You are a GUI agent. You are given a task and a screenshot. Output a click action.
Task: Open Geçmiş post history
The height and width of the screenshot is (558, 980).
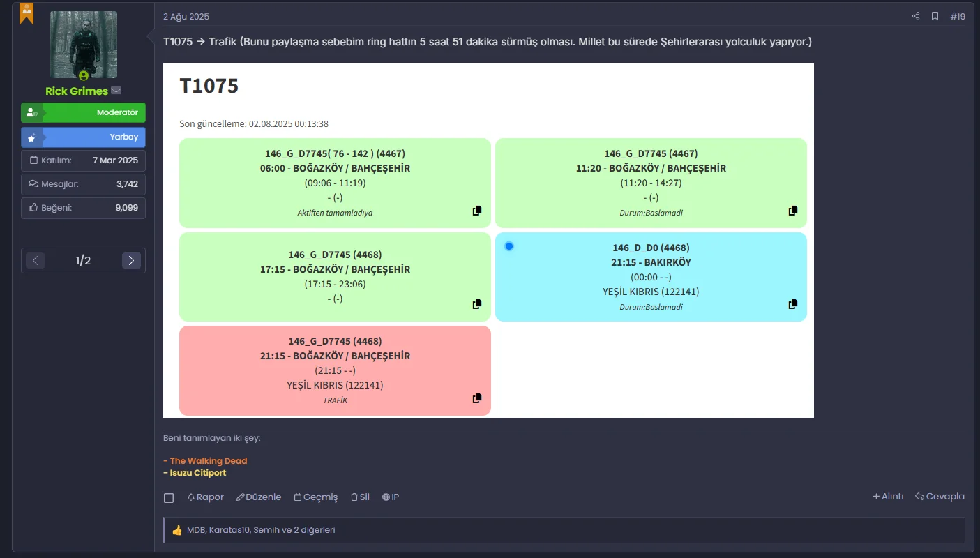point(316,497)
